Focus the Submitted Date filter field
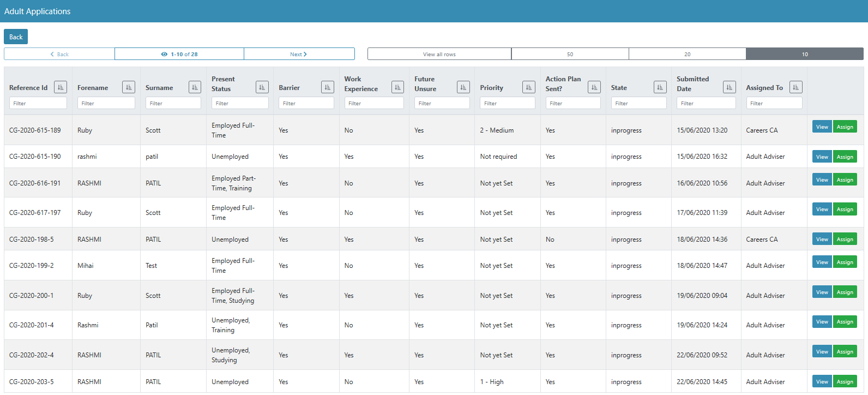The width and height of the screenshot is (868, 395). pos(706,103)
